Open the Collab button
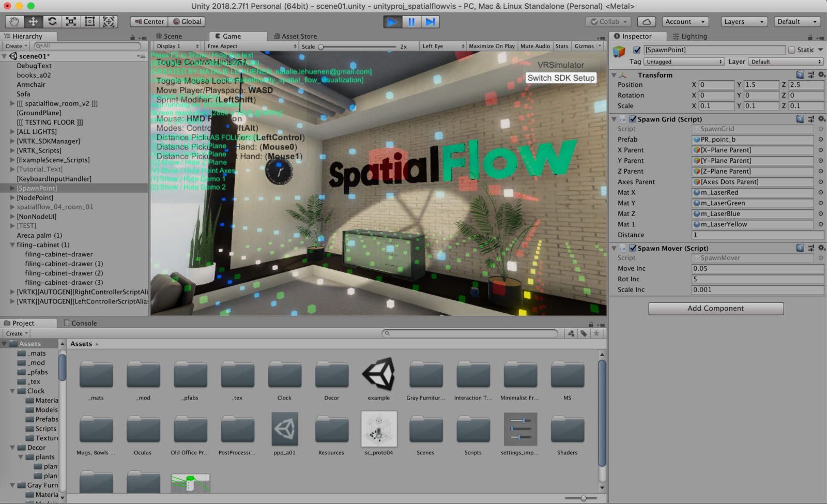This screenshot has height=504, width=827. coord(609,22)
